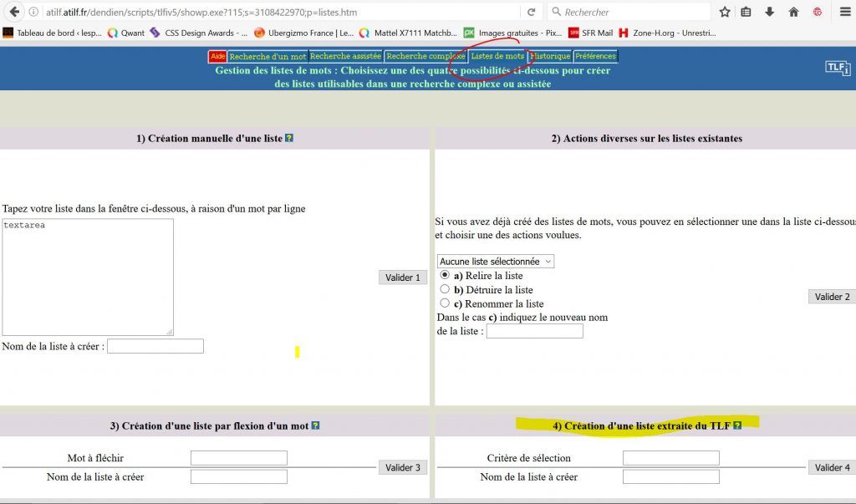The image size is (856, 504).
Task: Go to the browser home icon
Action: [793, 12]
